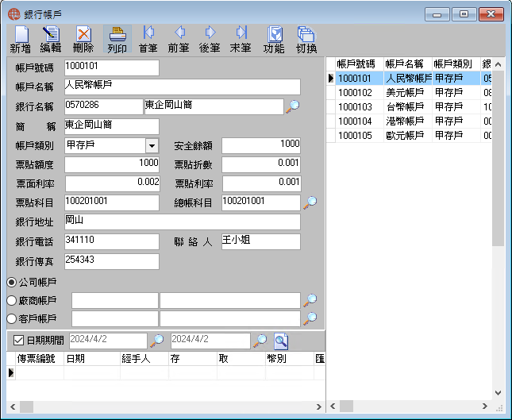This screenshot has width=512, height=420.
Task: Select account row 1000104 港幣帳戶
Action: [x=409, y=121]
